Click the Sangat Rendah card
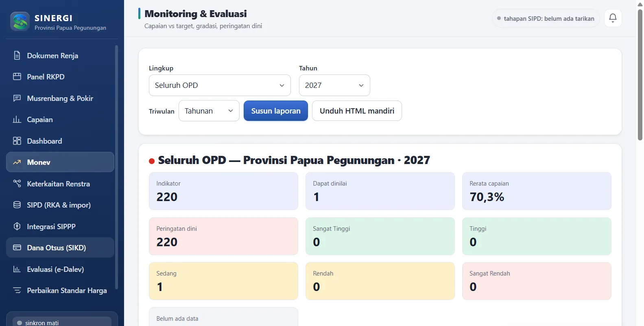Screen dimensions: 644x326 (x=537, y=281)
